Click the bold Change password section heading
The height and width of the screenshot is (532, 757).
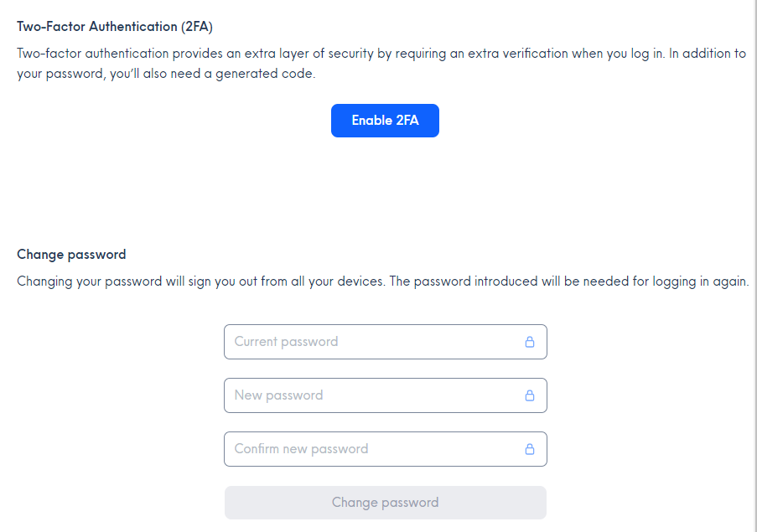click(71, 255)
